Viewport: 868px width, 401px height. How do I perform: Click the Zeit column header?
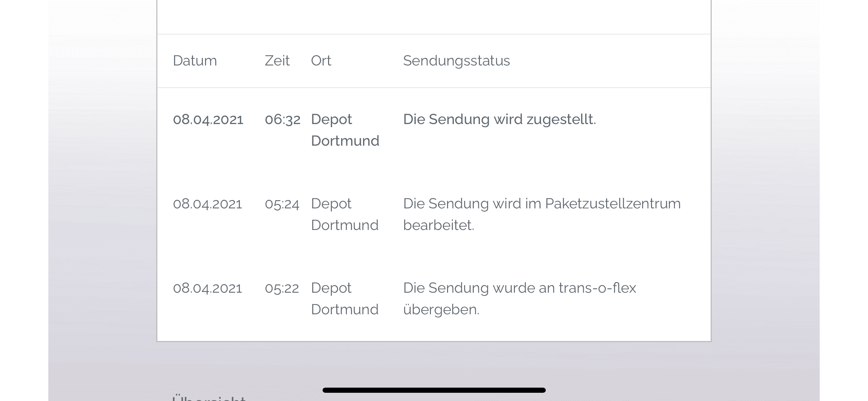(277, 61)
